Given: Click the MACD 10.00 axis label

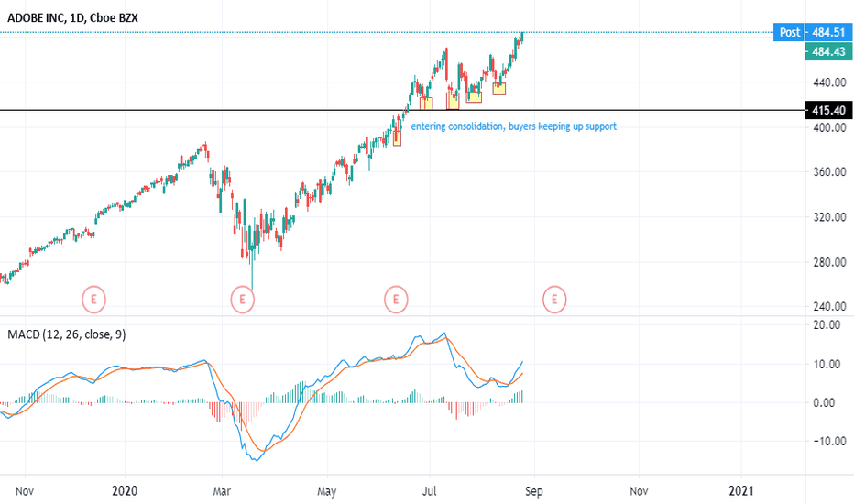Looking at the screenshot, I should [827, 364].
